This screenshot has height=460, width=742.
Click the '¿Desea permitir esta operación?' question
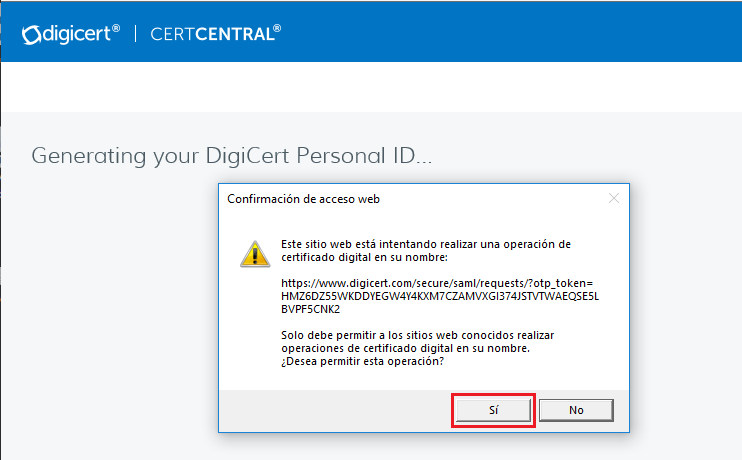(363, 361)
